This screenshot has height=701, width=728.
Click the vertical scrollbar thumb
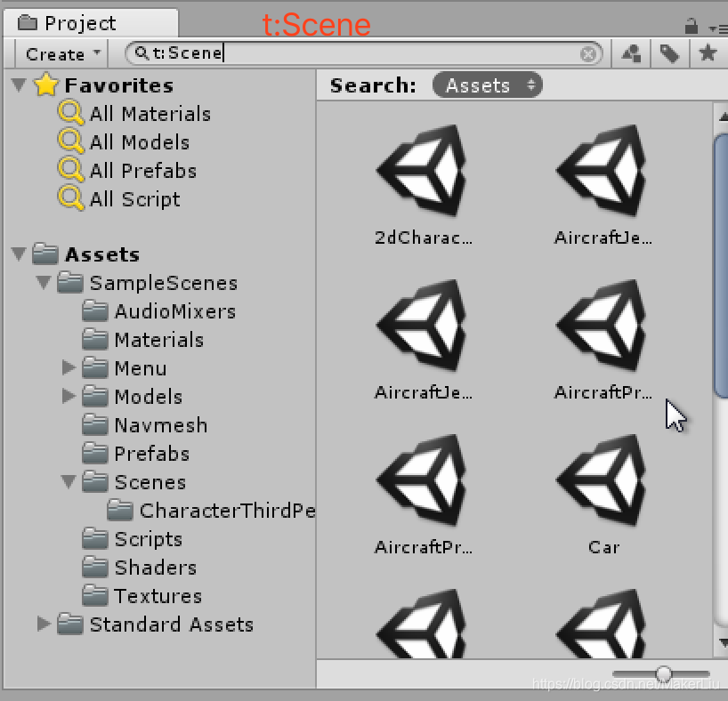721,266
